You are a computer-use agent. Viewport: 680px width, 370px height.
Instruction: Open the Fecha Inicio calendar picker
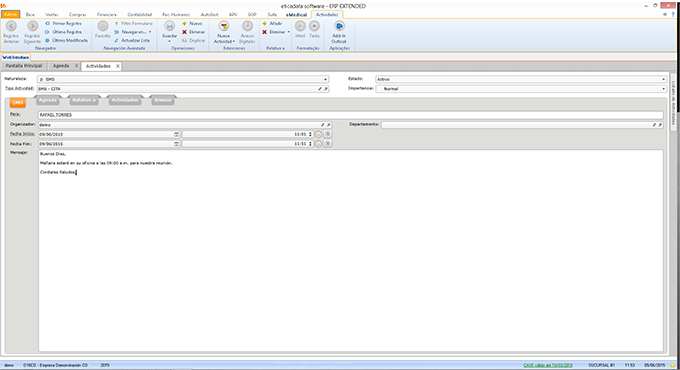tap(177, 134)
